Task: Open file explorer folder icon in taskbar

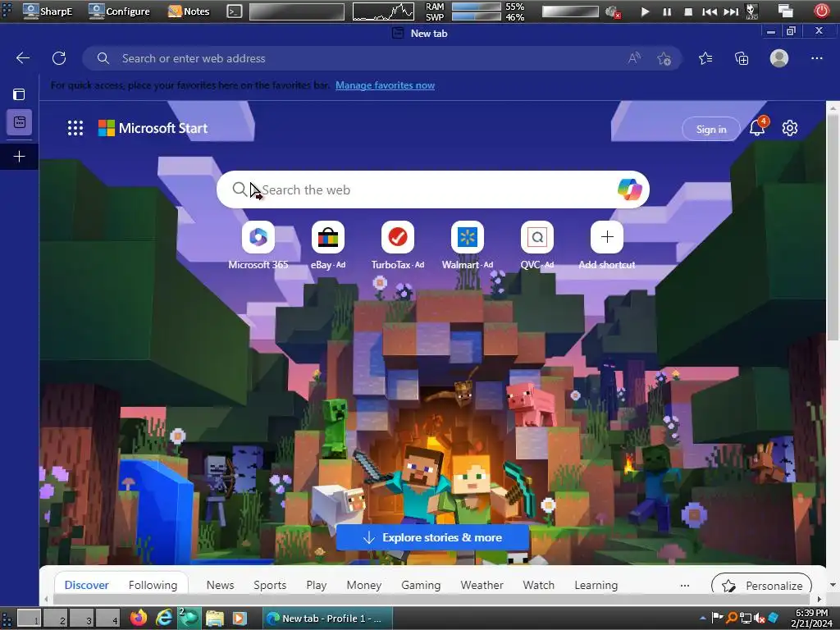Action: (214, 619)
